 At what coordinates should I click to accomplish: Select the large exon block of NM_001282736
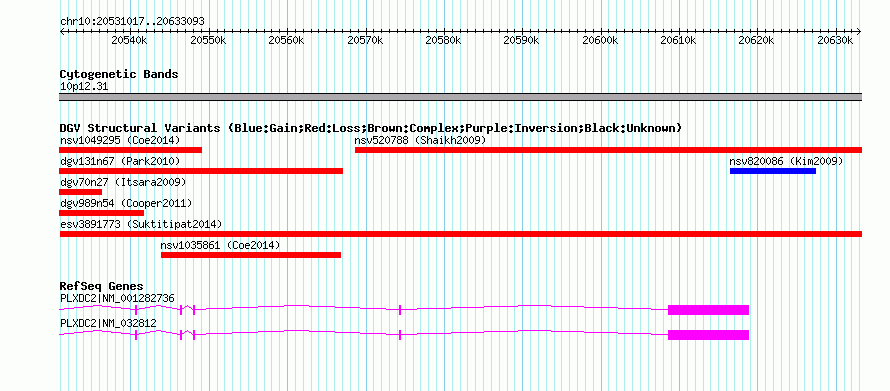pyautogui.click(x=708, y=310)
